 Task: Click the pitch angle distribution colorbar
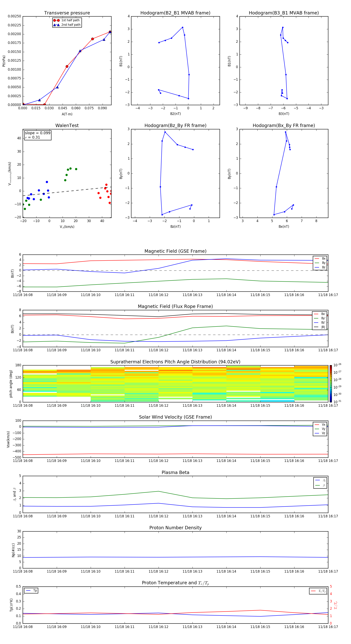331,383
